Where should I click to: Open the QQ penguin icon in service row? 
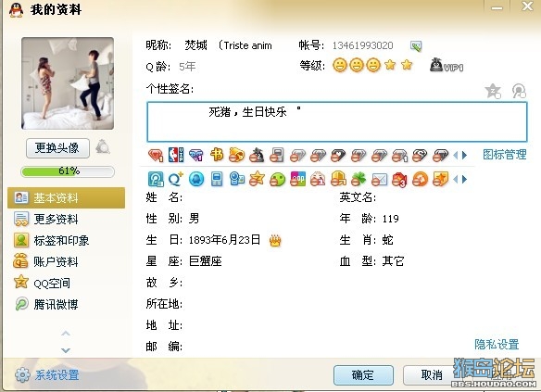(196, 180)
